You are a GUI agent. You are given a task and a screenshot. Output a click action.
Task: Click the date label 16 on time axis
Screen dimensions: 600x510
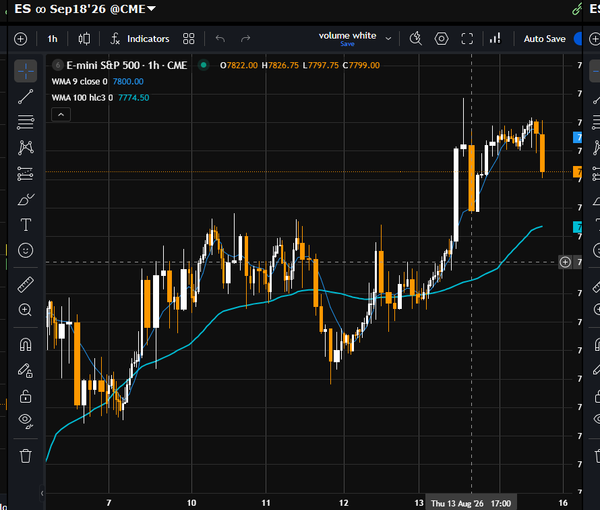click(563, 503)
